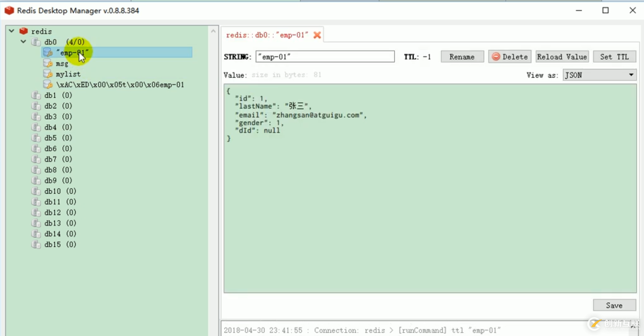Select the db8 tree item

tap(58, 170)
